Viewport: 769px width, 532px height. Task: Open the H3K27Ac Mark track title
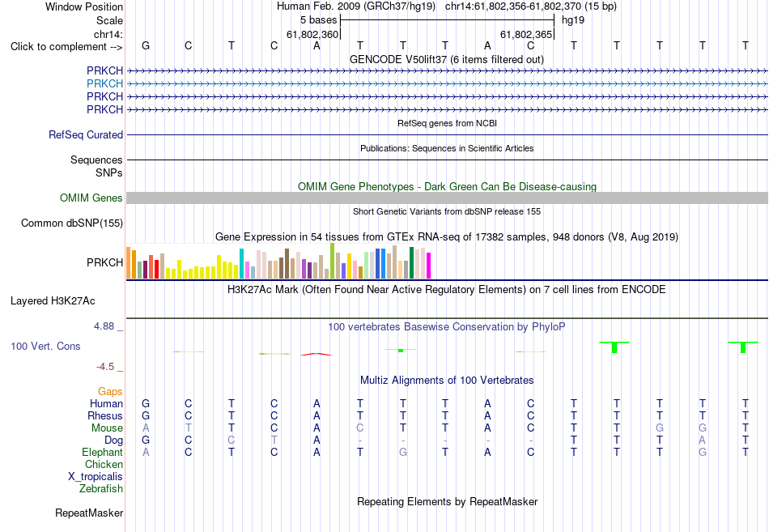click(447, 290)
